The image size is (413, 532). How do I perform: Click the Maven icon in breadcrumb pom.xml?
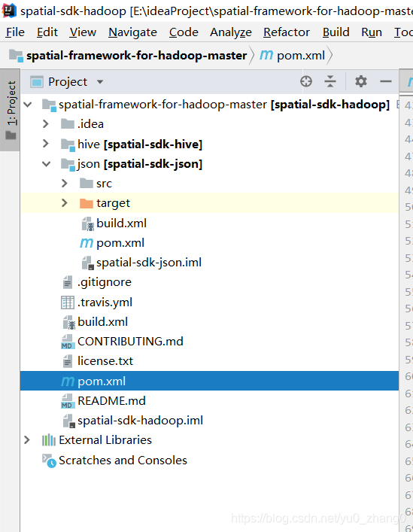click(266, 55)
